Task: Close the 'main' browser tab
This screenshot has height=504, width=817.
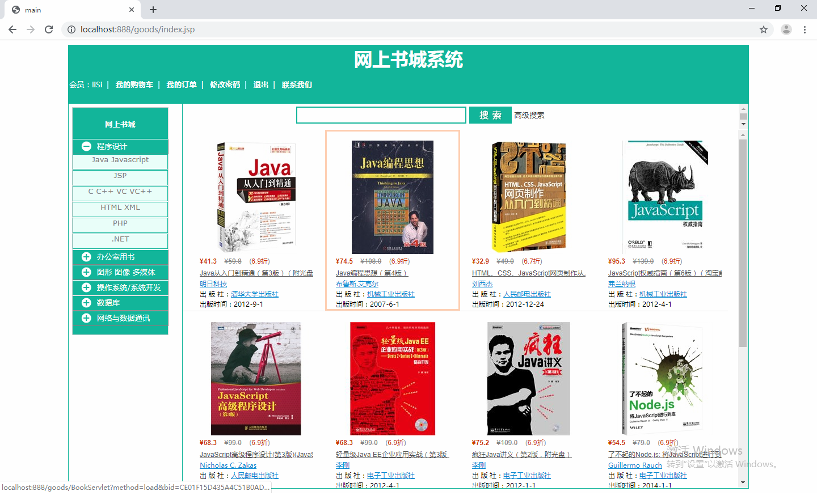Action: [132, 10]
